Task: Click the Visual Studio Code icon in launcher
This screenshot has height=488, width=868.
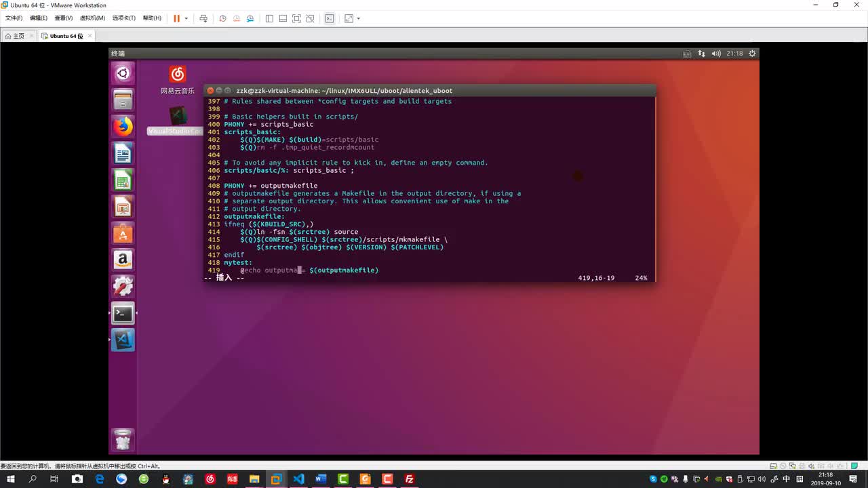Action: pyautogui.click(x=123, y=340)
